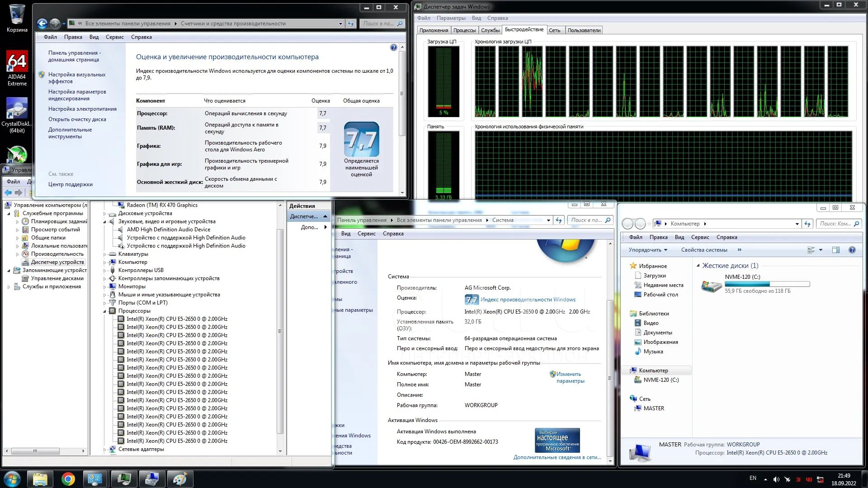
Task: Open the AIDA64 Extreme desktop icon
Action: 17,68
